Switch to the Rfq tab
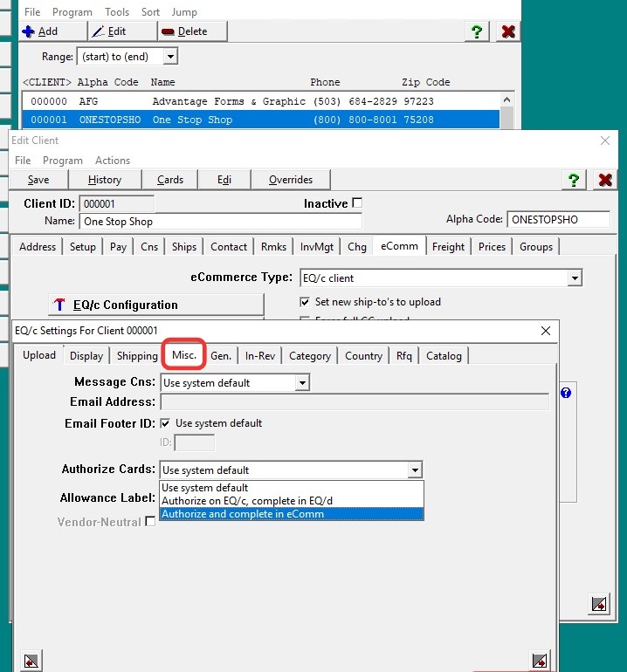 pos(404,356)
